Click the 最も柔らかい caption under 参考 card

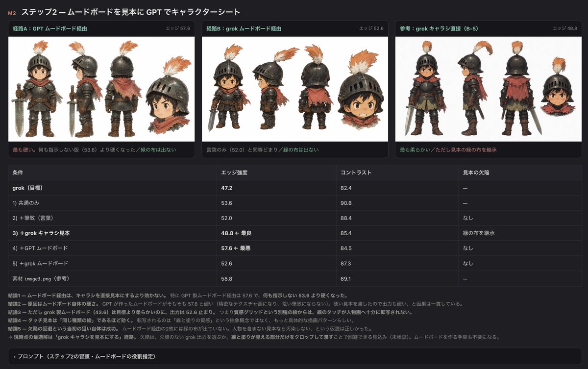(x=448, y=149)
